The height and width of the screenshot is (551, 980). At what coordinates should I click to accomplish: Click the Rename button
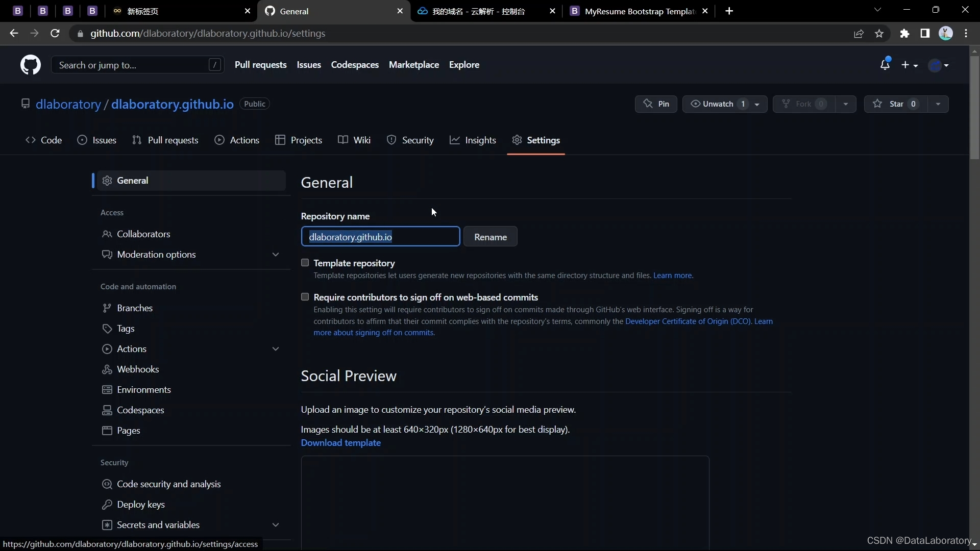tap(491, 237)
